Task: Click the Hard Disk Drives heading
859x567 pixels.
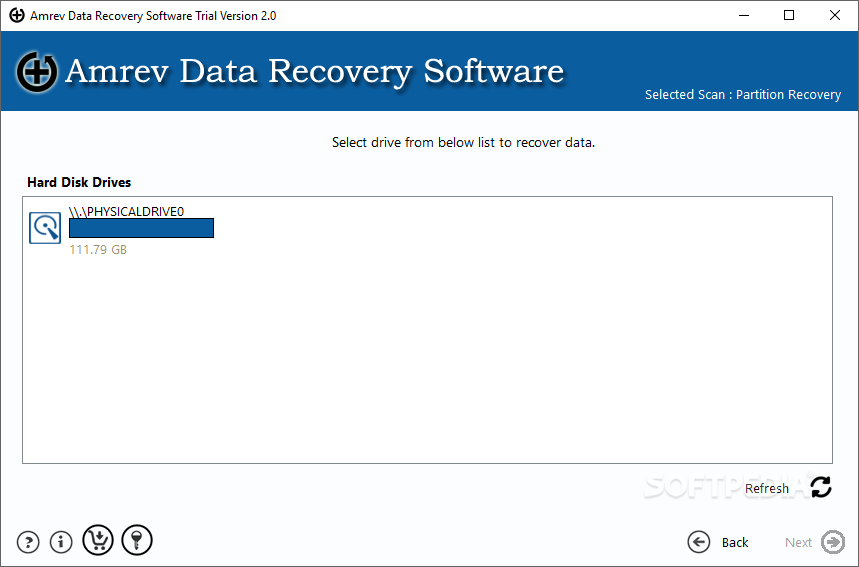Action: 79,182
